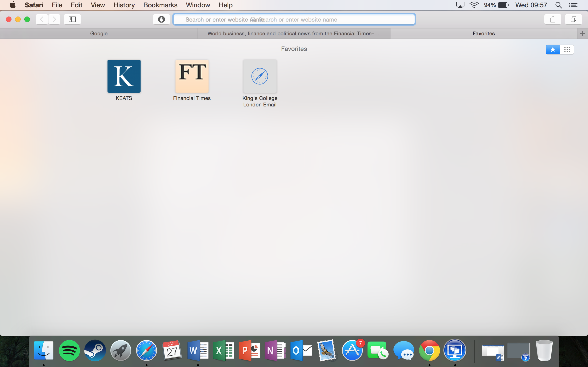This screenshot has width=588, height=367.
Task: Toggle the sidebar button in Safari's toolbar
Action: tap(72, 19)
